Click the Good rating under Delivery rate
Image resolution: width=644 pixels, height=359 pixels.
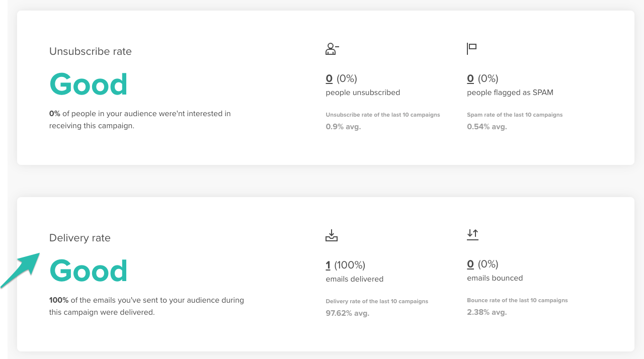[89, 271]
